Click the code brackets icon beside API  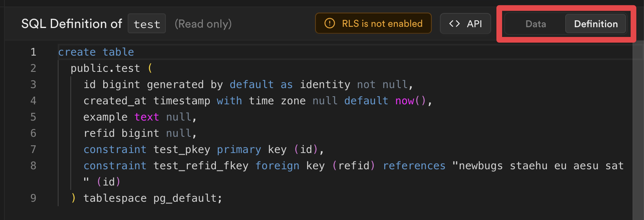pyautogui.click(x=455, y=24)
